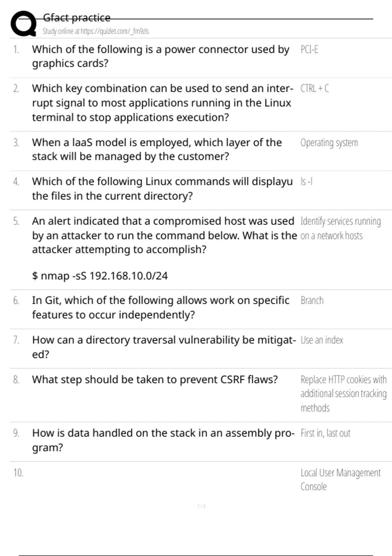Viewport: 392px width, 556px height.
Task: Click the "CTRL + C" answer
Action: click(315, 88)
